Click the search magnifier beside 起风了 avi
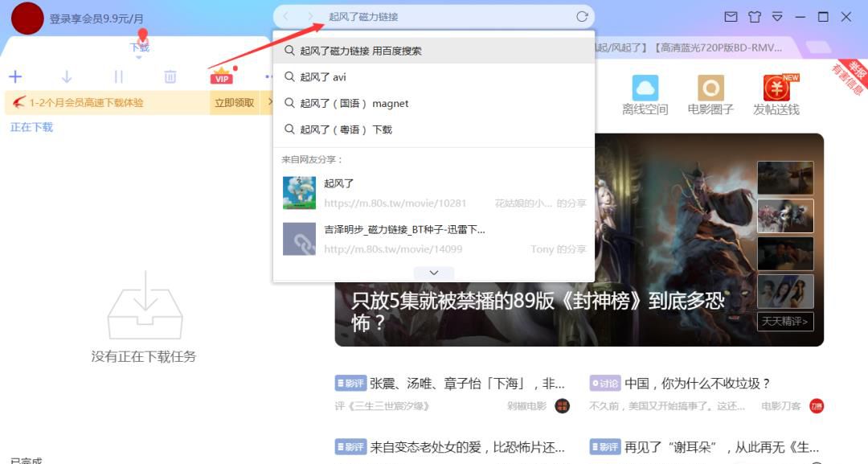The height and width of the screenshot is (464, 868). [x=289, y=76]
